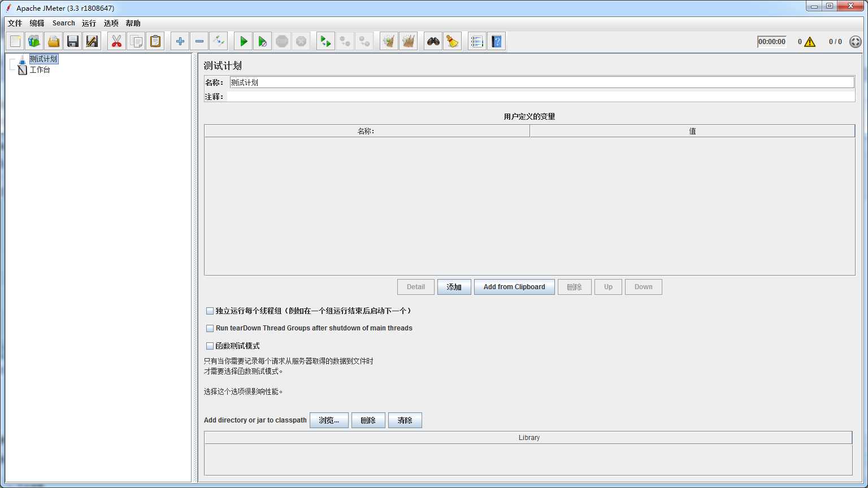Click the 添加 button under variables table

click(x=454, y=287)
